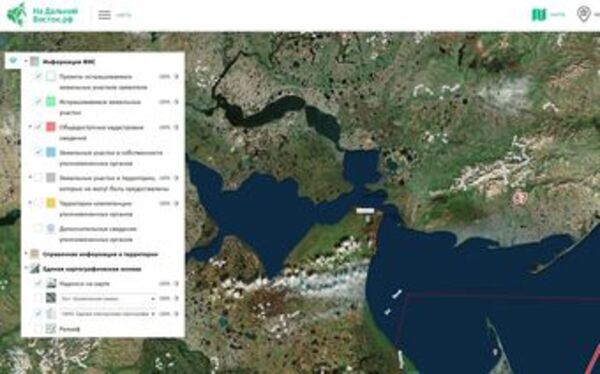This screenshot has width=600, height=374.
Task: Uncheck the blue layer checkbox
Action: point(38,152)
